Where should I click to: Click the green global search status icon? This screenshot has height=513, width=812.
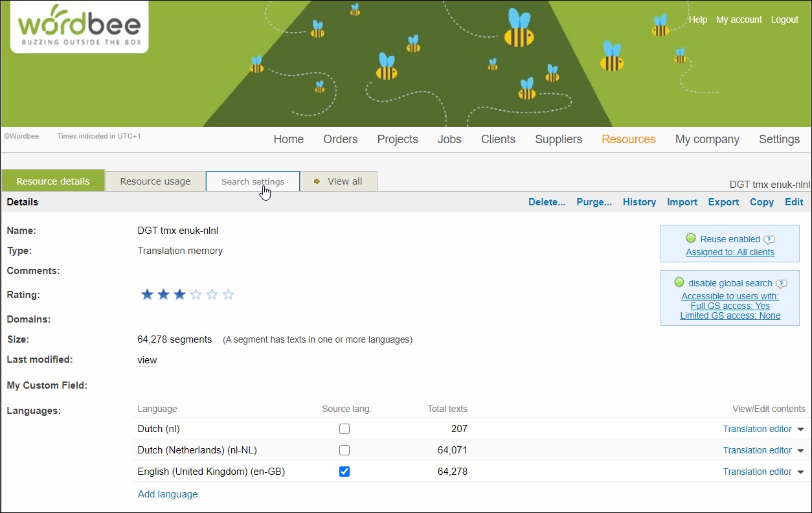(x=679, y=282)
